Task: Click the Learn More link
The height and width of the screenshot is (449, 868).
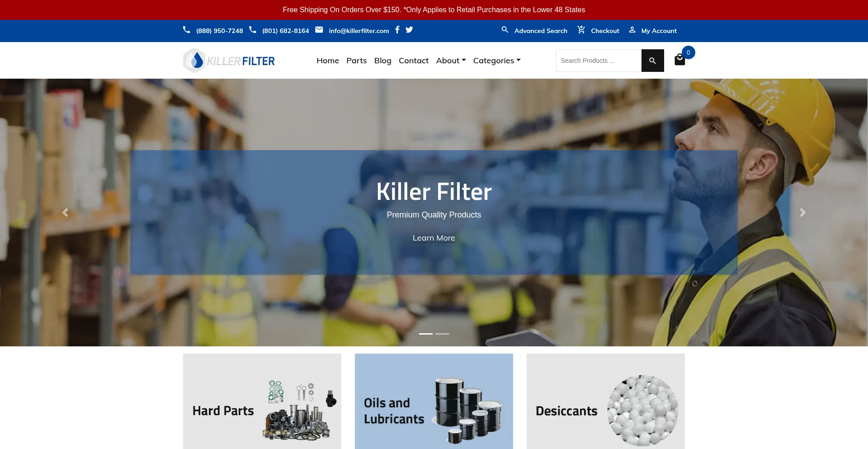Action: (x=434, y=238)
